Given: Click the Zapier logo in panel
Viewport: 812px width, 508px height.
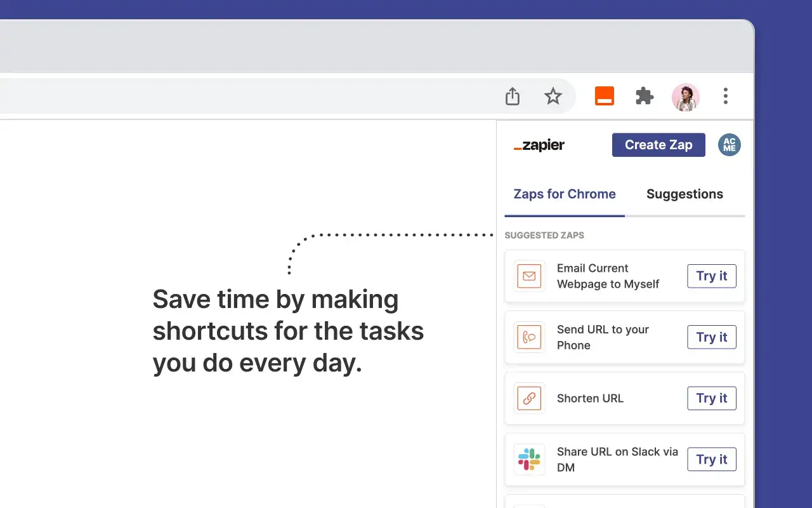Looking at the screenshot, I should click(x=539, y=145).
